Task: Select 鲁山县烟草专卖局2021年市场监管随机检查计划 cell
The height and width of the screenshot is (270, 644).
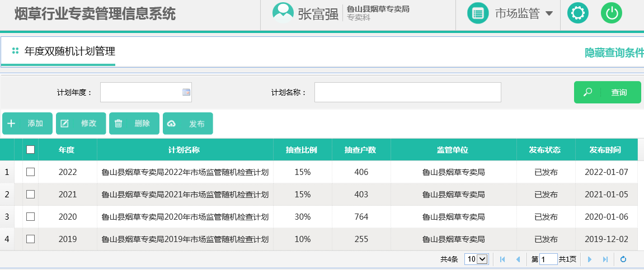Action: point(185,194)
